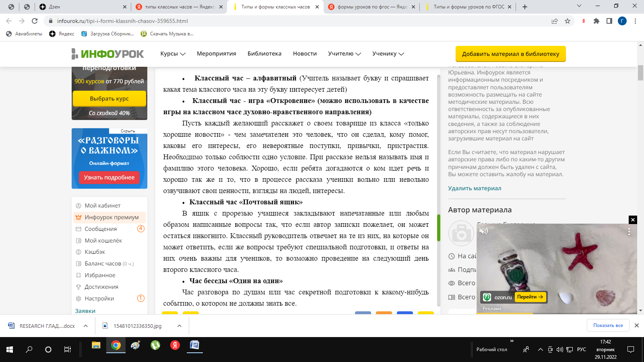Click the Удалить материал link

(x=475, y=188)
